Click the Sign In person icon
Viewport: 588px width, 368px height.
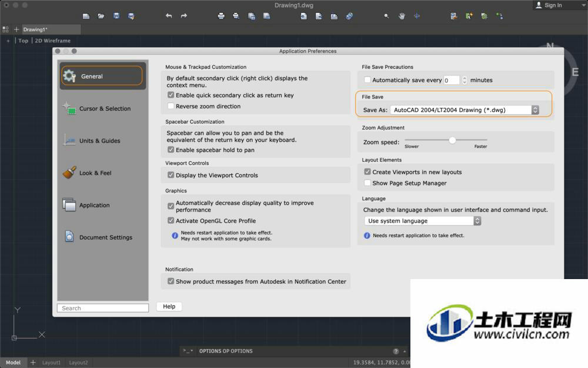tap(539, 5)
